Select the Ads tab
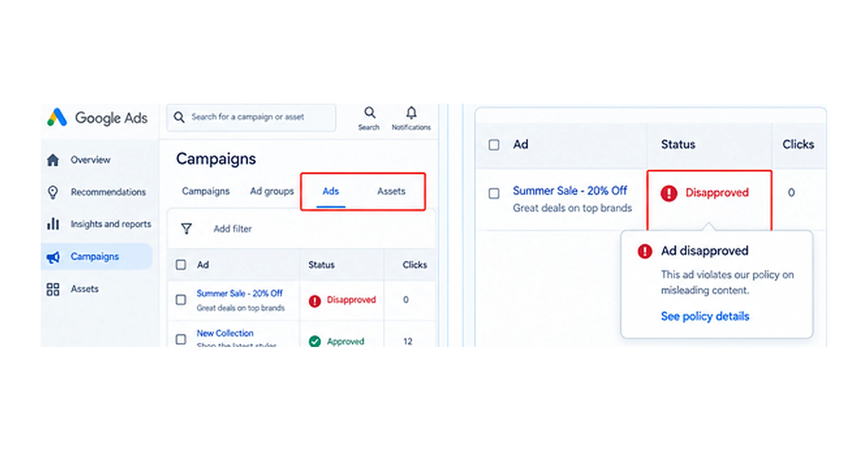This screenshot has width=868, height=451. coord(331,191)
